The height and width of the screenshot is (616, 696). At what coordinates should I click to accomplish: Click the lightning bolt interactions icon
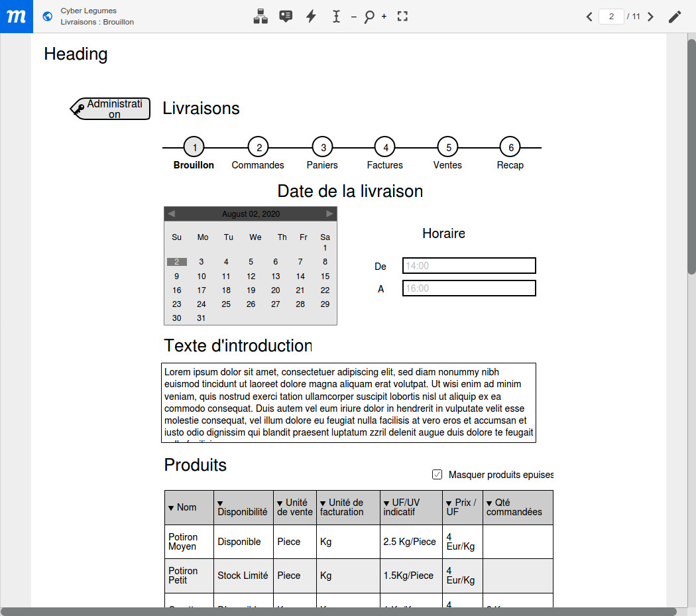pyautogui.click(x=311, y=17)
